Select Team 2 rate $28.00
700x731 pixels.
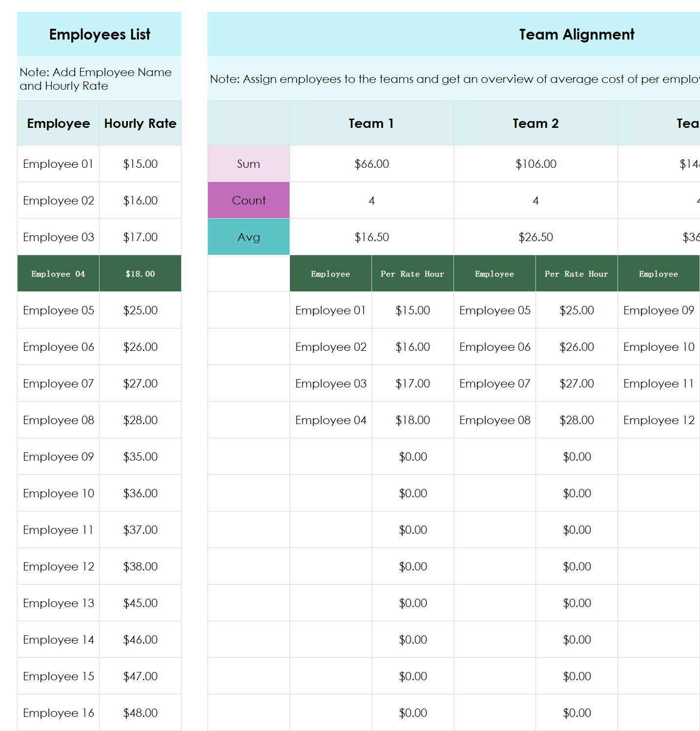pos(576,420)
